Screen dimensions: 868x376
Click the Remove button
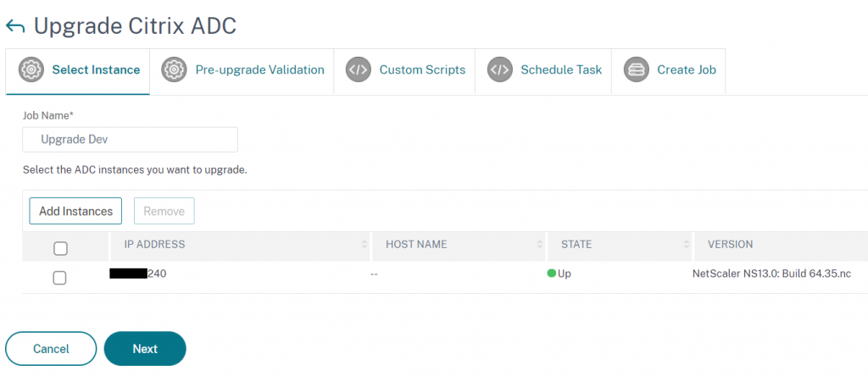point(164,211)
